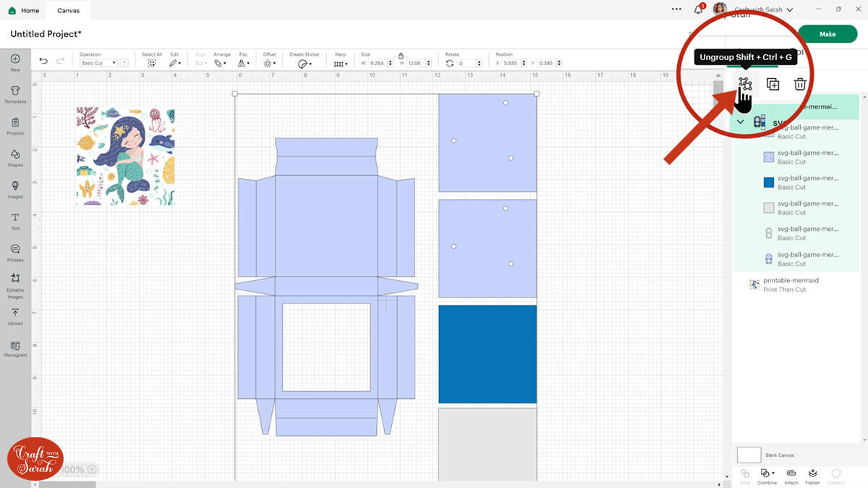This screenshot has width=868, height=488.
Task: Select the grey rectangle on canvas
Action: [488, 444]
